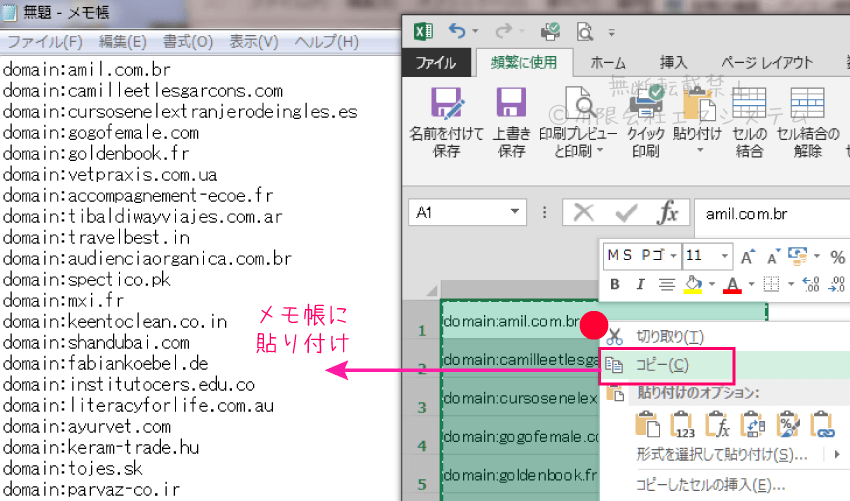Apply the red font color A

coord(732,284)
